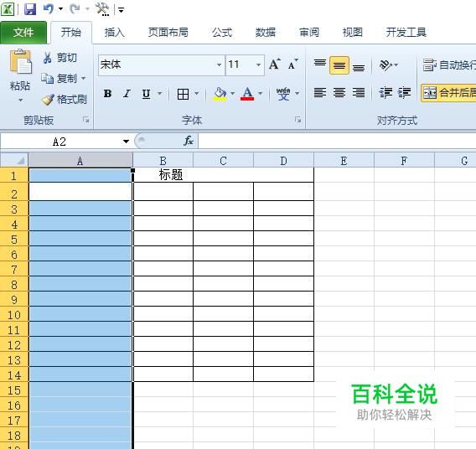The width and height of the screenshot is (476, 449).
Task: Click the increase font size icon
Action: [x=274, y=65]
